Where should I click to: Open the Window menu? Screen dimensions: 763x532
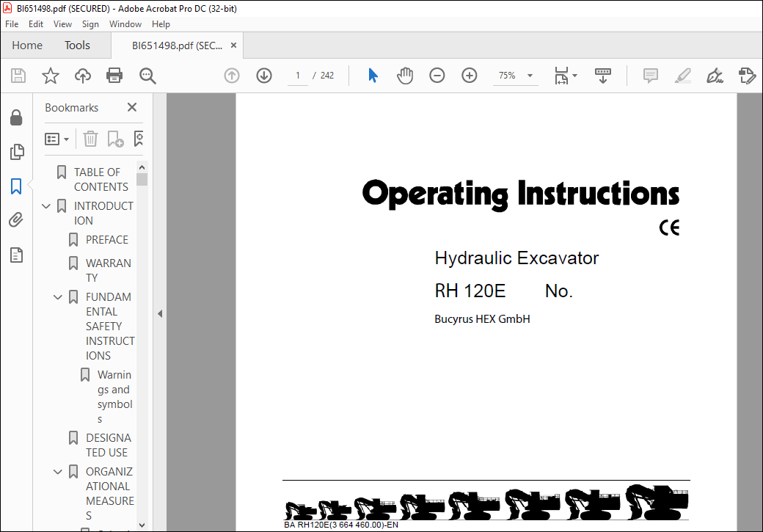pos(125,24)
